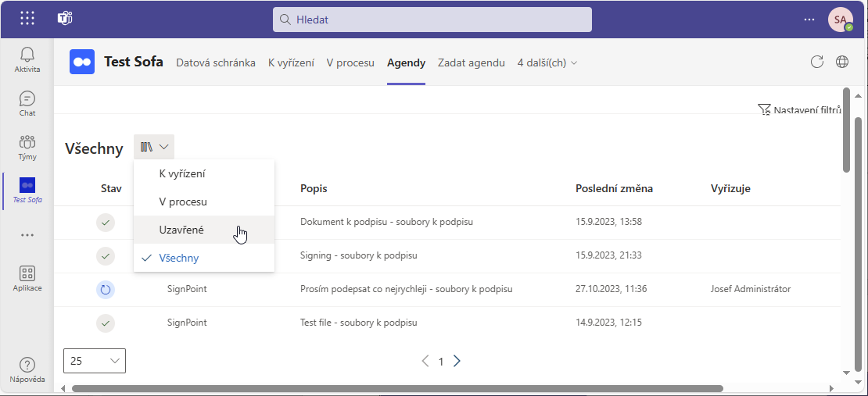Open the 25 items per page dropdown
This screenshot has width=868, height=396.
[95, 361]
